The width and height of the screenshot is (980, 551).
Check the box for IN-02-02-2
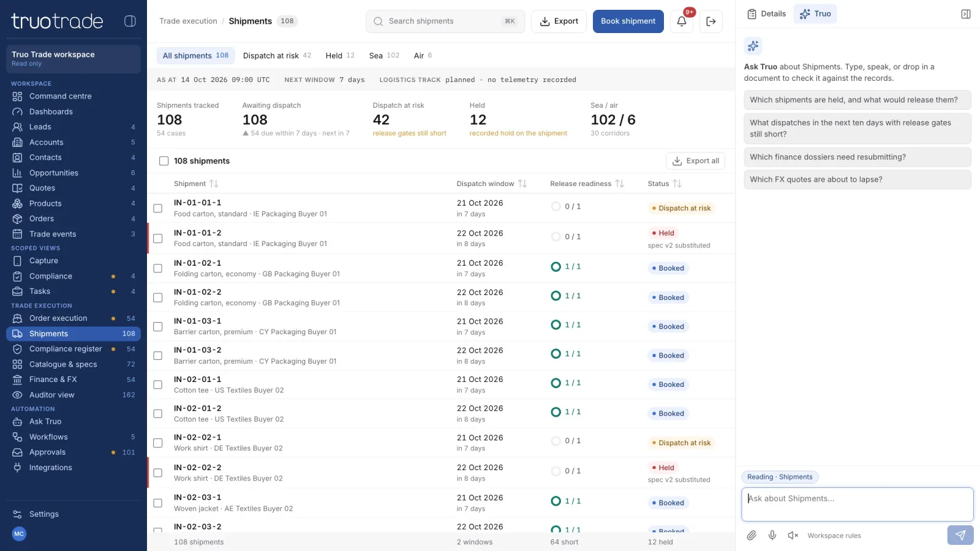pos(157,473)
